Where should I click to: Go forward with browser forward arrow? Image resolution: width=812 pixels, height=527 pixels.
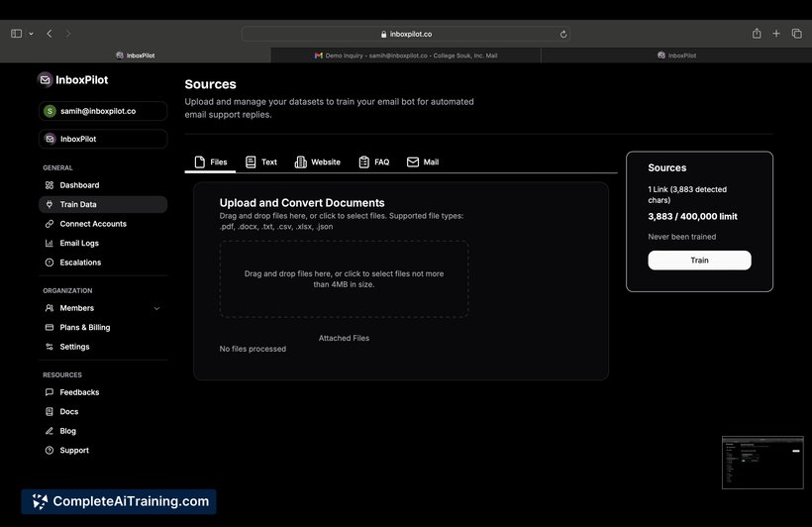coord(68,34)
